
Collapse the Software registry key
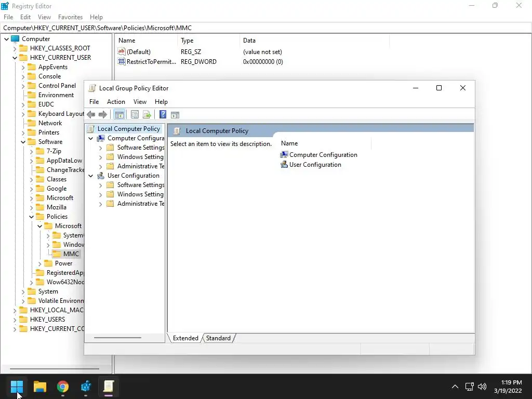coord(23,142)
